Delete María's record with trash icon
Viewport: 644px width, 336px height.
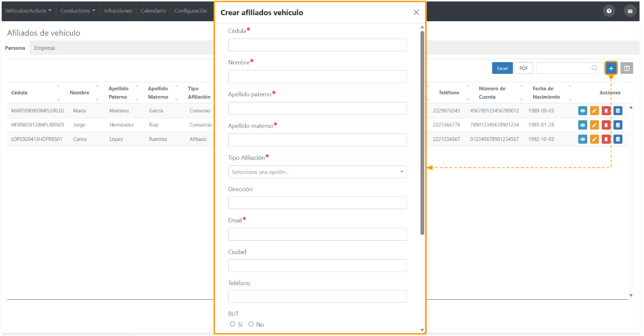(606, 111)
